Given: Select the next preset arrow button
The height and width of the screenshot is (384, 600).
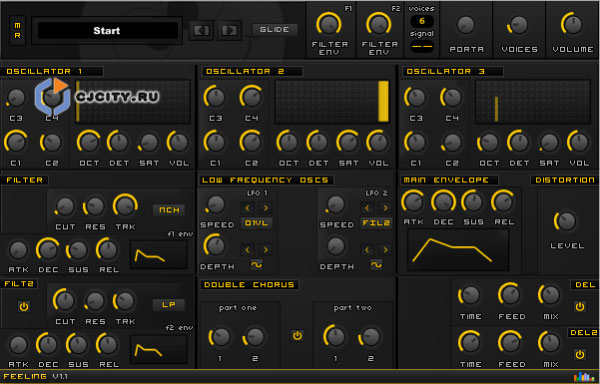Looking at the screenshot, I should [x=230, y=30].
